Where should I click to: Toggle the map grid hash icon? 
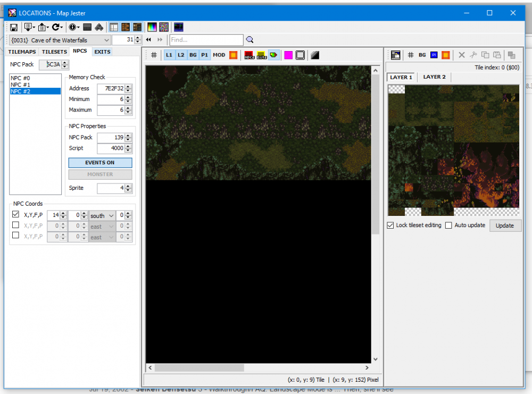154,55
